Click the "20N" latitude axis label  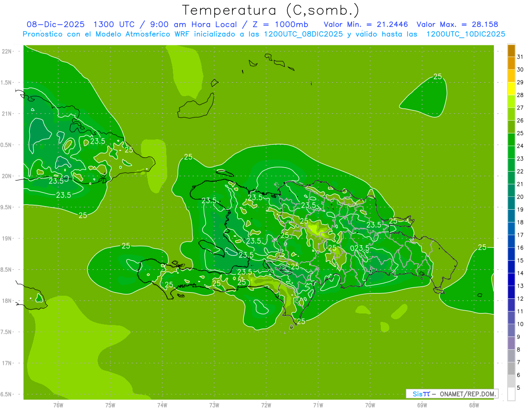(x=8, y=176)
